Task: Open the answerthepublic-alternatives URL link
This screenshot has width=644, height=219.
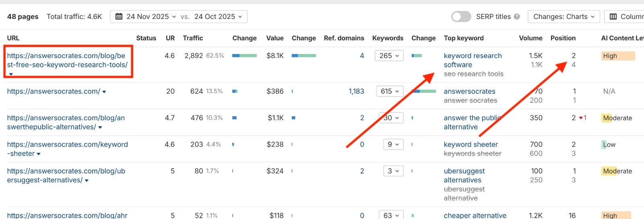Action: pos(66,122)
